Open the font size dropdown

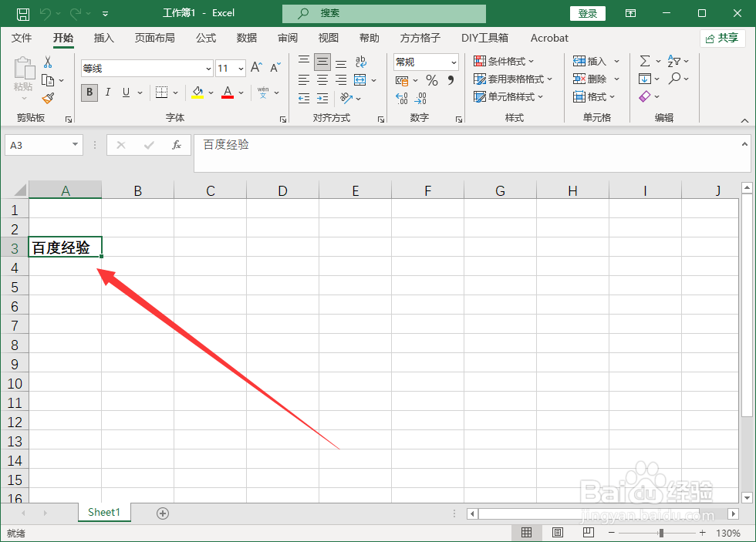pyautogui.click(x=241, y=69)
